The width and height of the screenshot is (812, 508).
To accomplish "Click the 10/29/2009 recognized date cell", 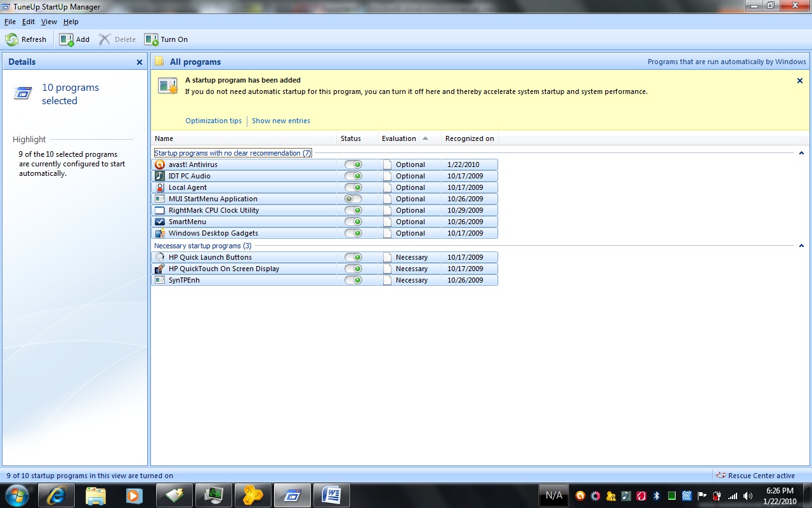I will point(465,210).
